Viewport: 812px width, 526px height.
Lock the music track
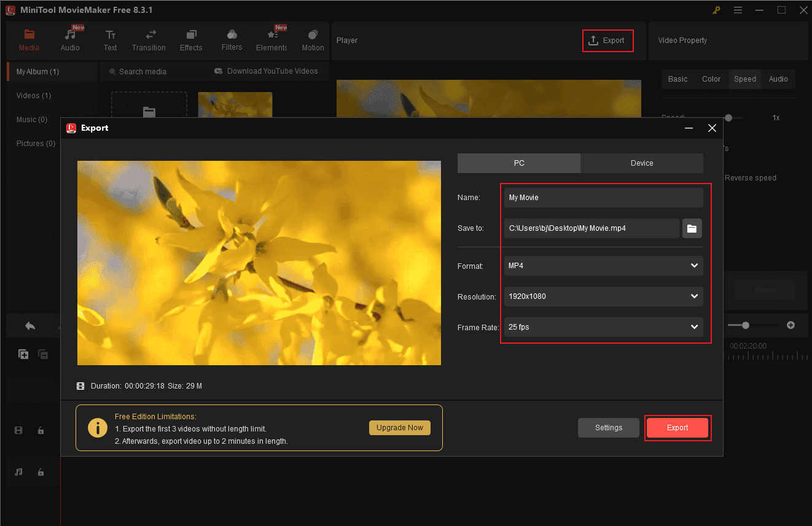point(41,472)
